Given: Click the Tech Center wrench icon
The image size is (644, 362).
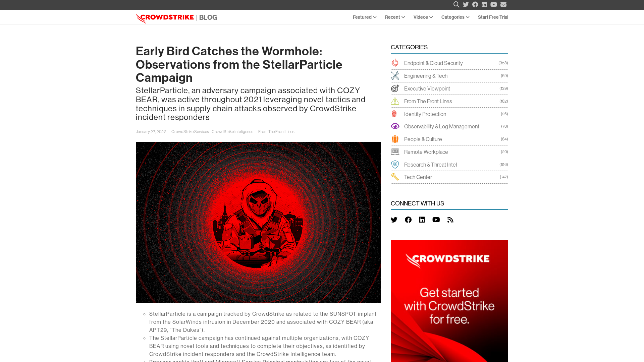Looking at the screenshot, I should click(x=395, y=177).
